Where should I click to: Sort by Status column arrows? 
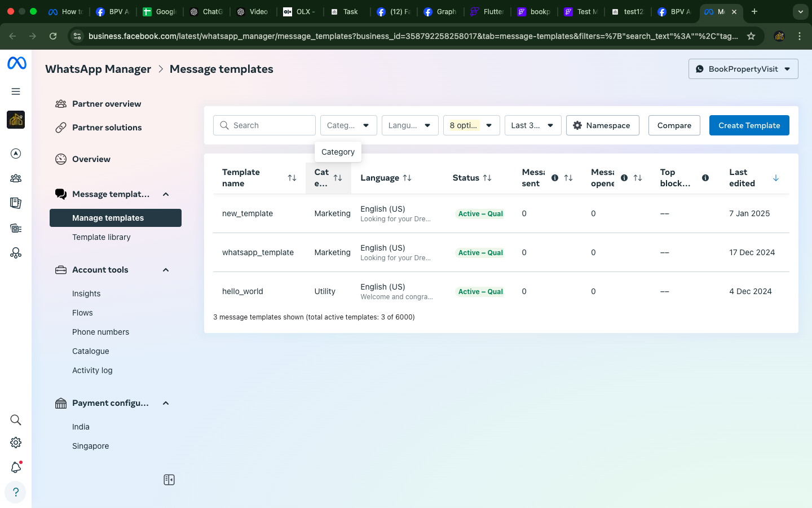487,178
